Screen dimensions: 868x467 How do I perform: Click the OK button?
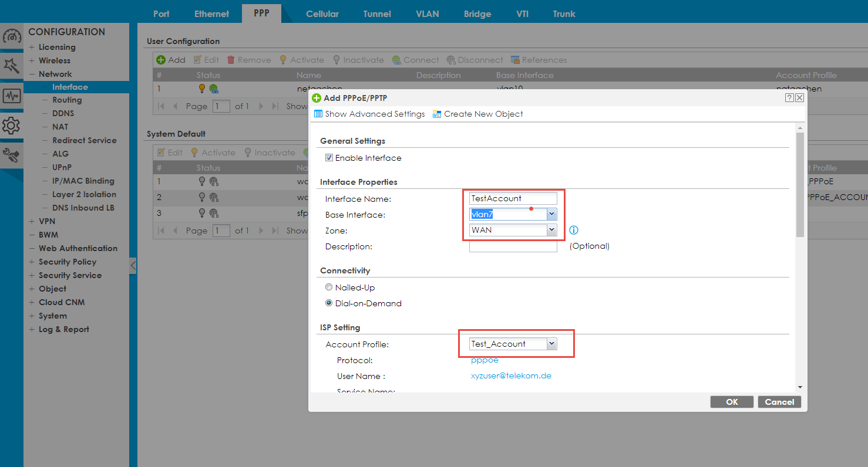731,402
